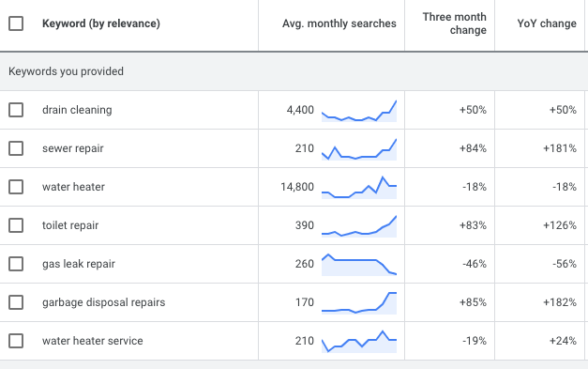The image size is (588, 369).
Task: Tick the gas leak repair checkbox
Action: 16,264
